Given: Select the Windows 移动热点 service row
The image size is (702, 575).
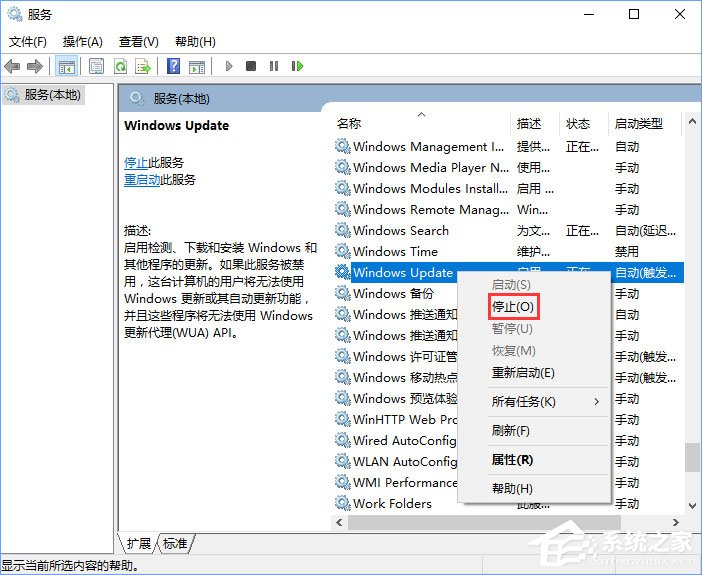Looking at the screenshot, I should pos(396,378).
